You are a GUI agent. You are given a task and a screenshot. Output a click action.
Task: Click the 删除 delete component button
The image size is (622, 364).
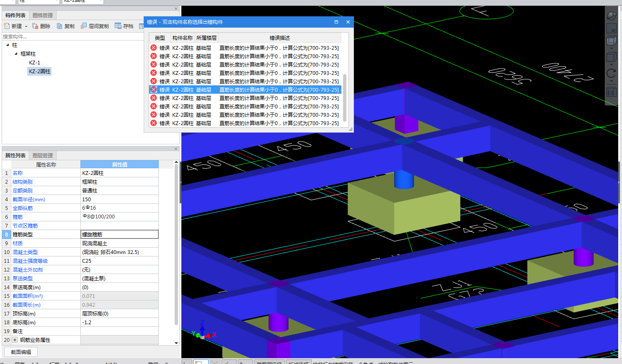pyautogui.click(x=41, y=26)
